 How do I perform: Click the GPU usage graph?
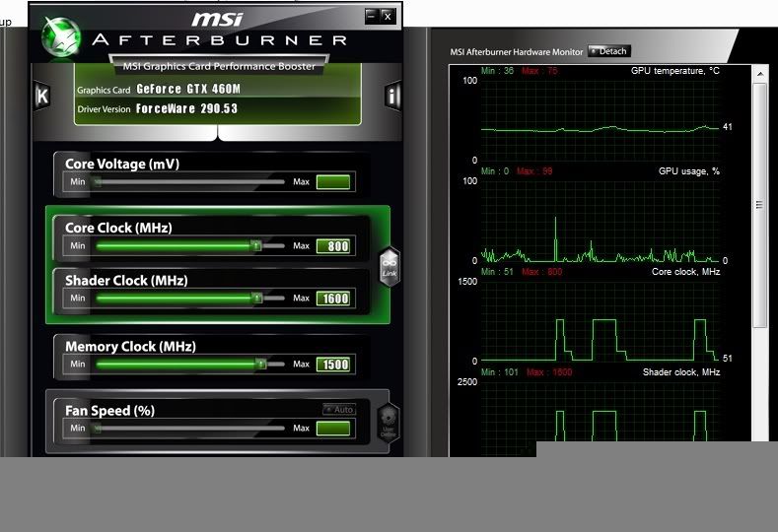tap(600, 221)
